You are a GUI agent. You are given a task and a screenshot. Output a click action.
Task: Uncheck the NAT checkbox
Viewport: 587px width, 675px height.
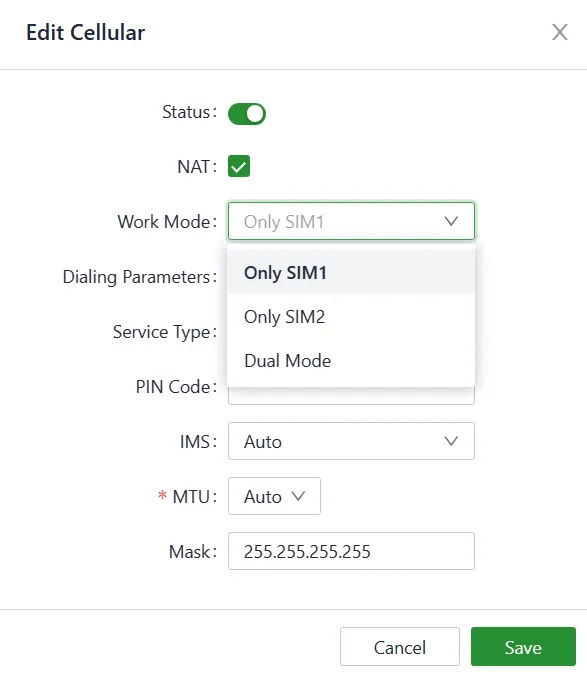239,166
